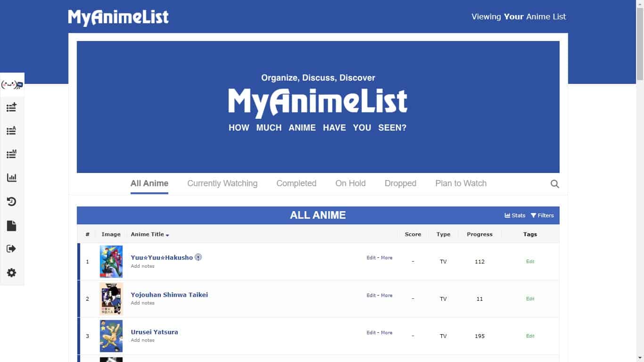Select the logout arrow icon in the sidebar
The width and height of the screenshot is (644, 362).
tap(12, 248)
